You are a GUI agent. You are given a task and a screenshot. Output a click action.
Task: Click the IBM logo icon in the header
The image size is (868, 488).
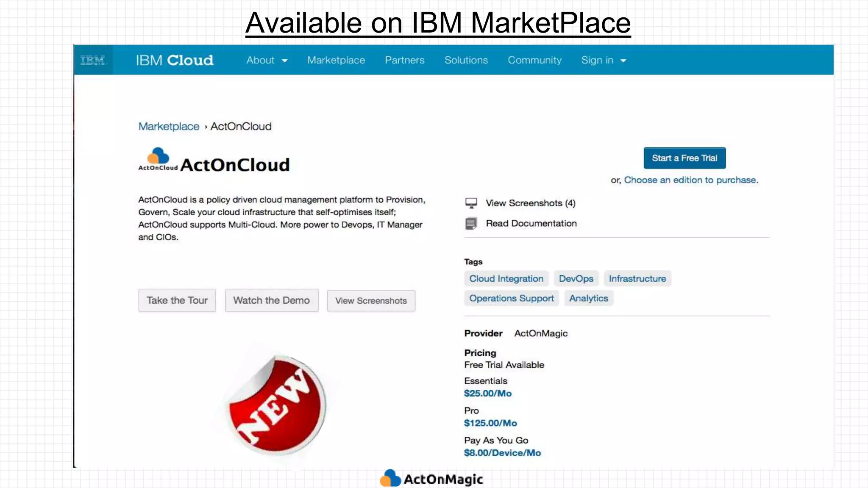coord(93,60)
